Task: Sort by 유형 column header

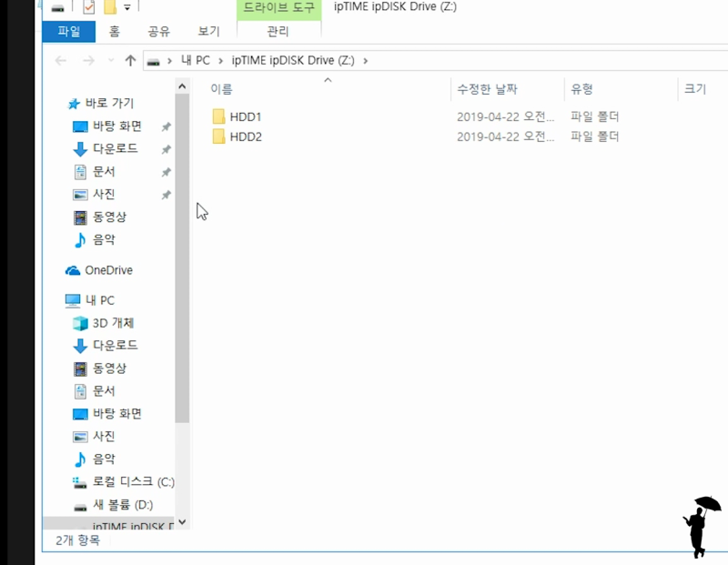Action: (581, 88)
